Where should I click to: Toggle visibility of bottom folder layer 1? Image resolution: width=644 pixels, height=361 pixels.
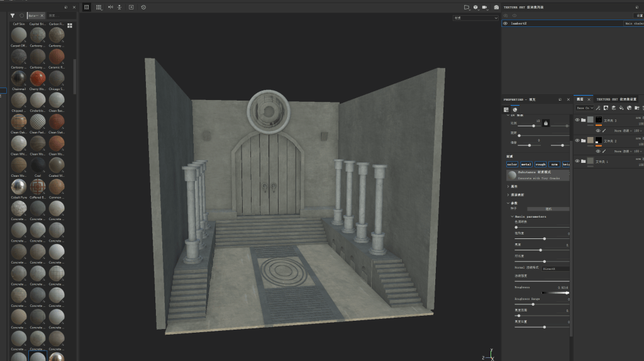577,161
